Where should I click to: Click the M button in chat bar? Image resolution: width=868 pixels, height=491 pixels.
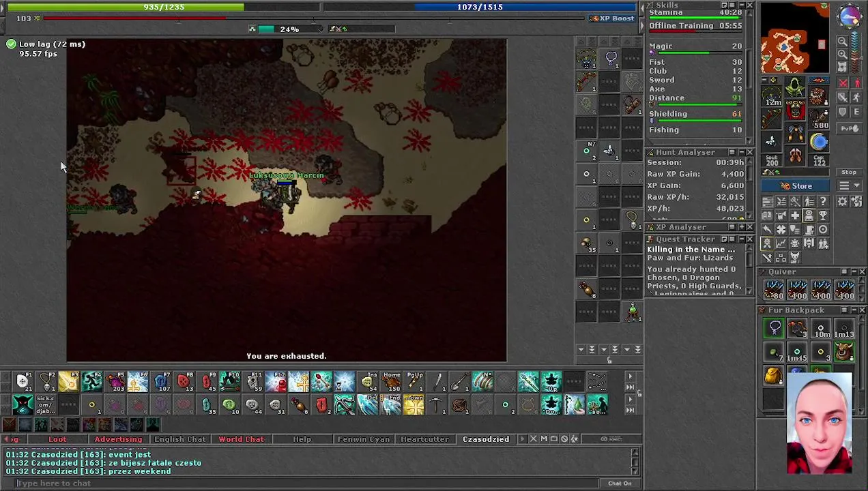544,439
